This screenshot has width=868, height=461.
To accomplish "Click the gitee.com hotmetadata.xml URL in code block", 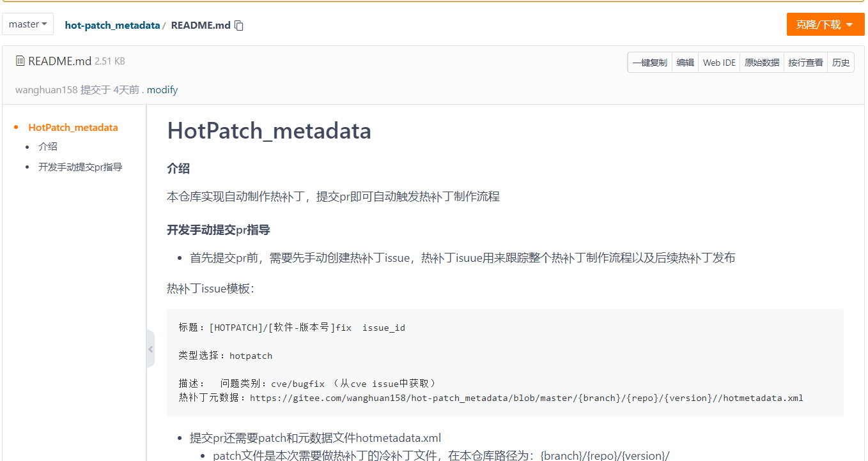I will point(526,398).
